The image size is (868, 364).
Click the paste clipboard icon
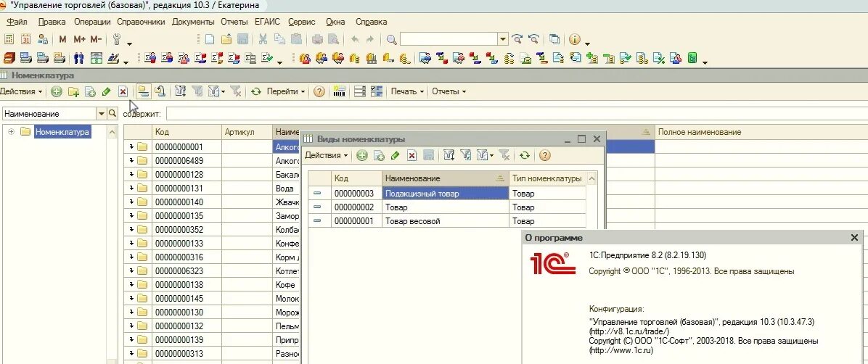[x=296, y=39]
